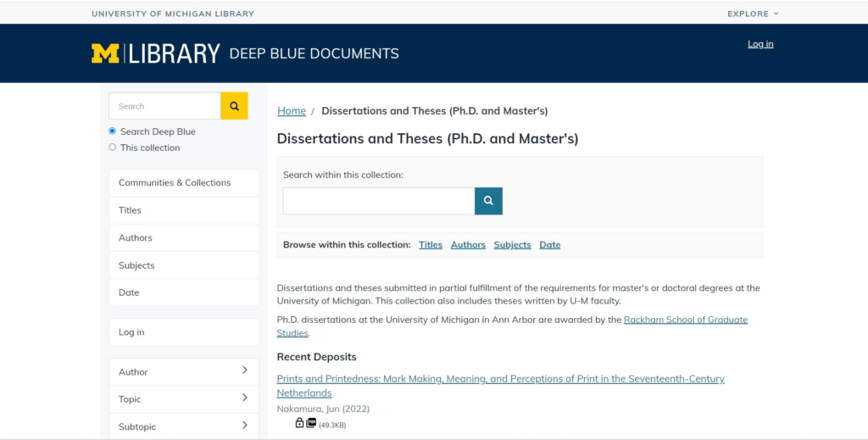
Task: Focus the Search within this collection field
Action: [379, 201]
